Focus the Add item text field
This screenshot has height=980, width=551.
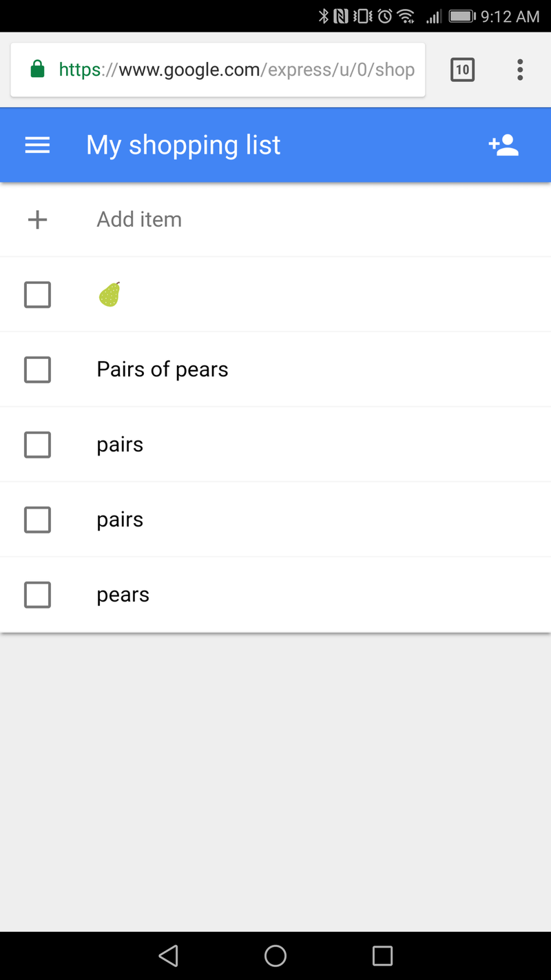click(x=139, y=220)
